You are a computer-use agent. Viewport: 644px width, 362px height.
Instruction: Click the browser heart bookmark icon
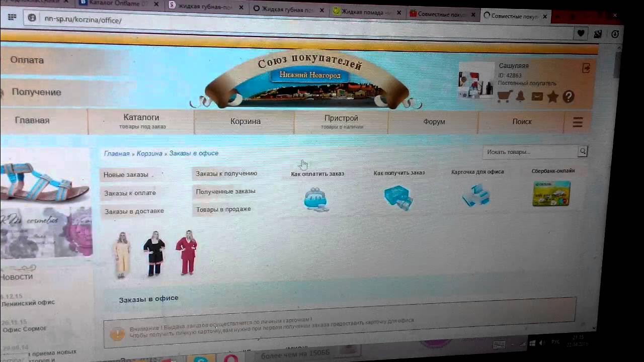point(581,34)
